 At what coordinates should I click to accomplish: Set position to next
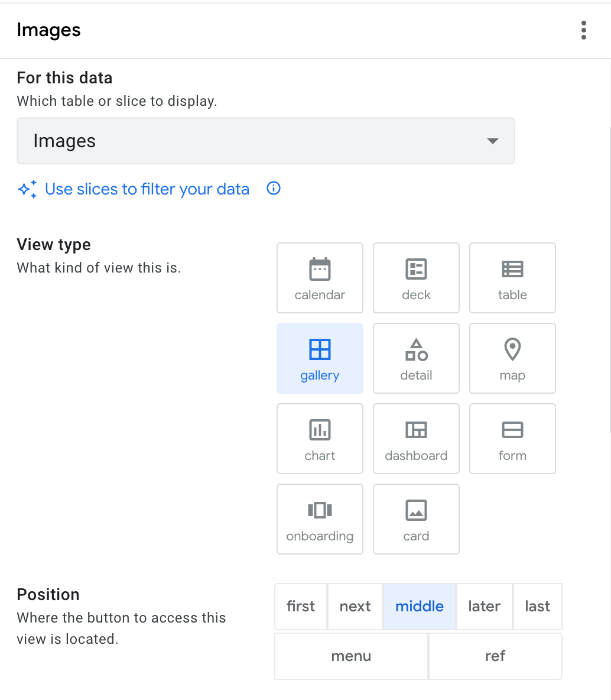click(x=355, y=607)
